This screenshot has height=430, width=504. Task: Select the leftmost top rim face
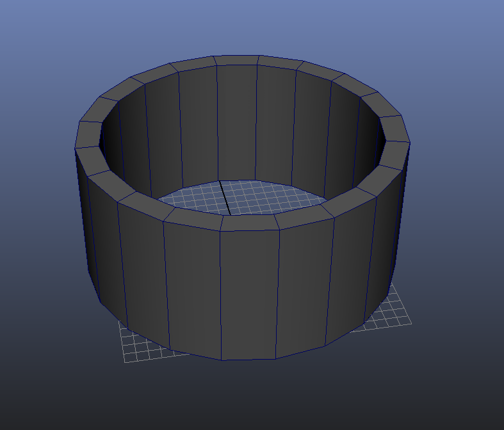coord(88,134)
